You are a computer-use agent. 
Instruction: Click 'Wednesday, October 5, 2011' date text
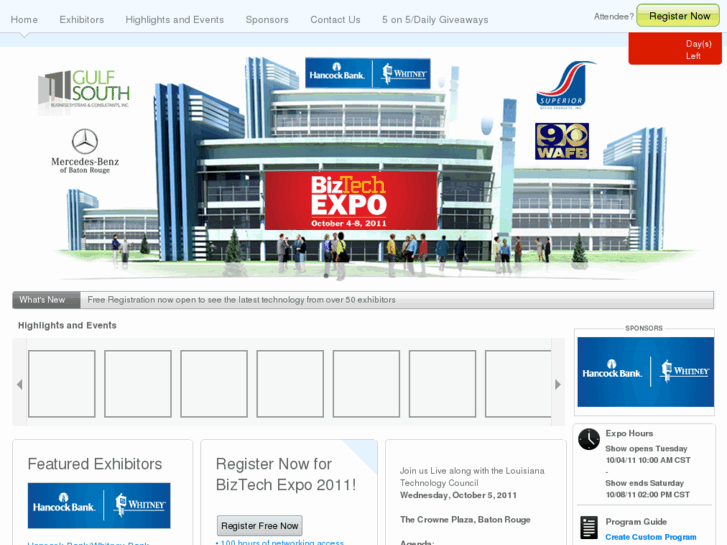tap(458, 495)
